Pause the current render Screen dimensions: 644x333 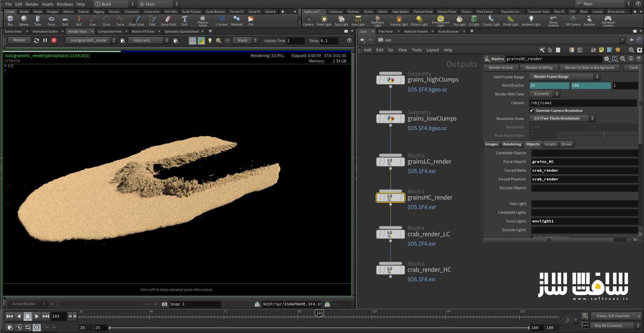(45, 40)
